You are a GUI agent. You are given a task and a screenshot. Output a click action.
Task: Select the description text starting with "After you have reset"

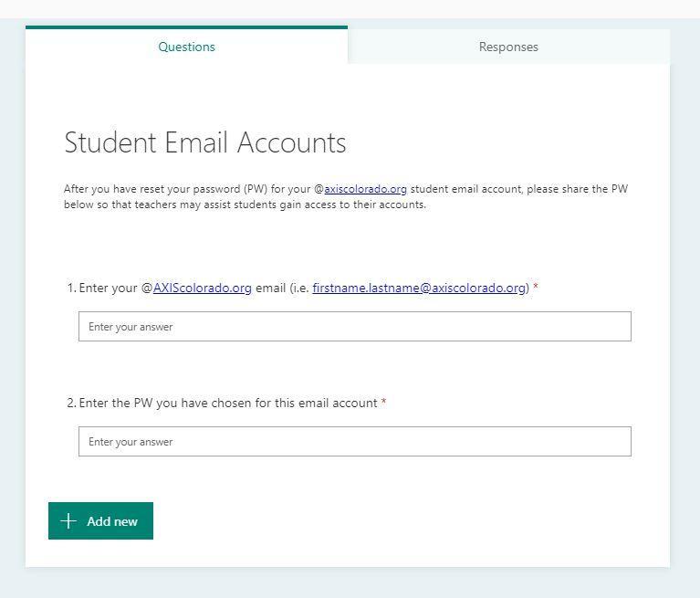point(346,196)
